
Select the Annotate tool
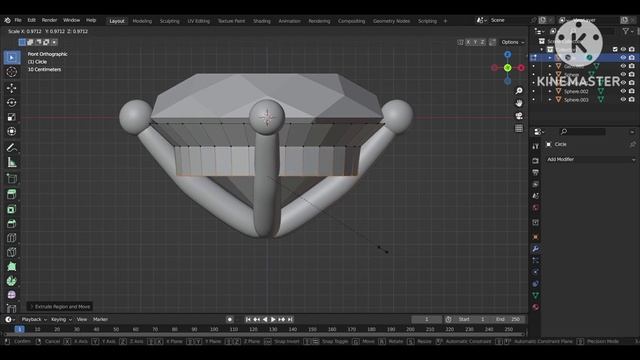point(11,148)
